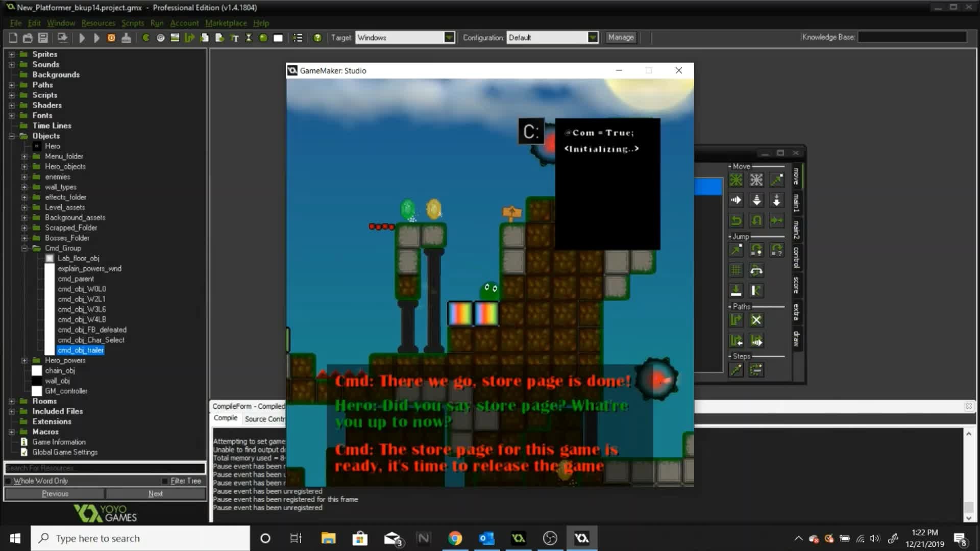The height and width of the screenshot is (551, 980).
Task: Click the Manage button
Action: (x=621, y=37)
